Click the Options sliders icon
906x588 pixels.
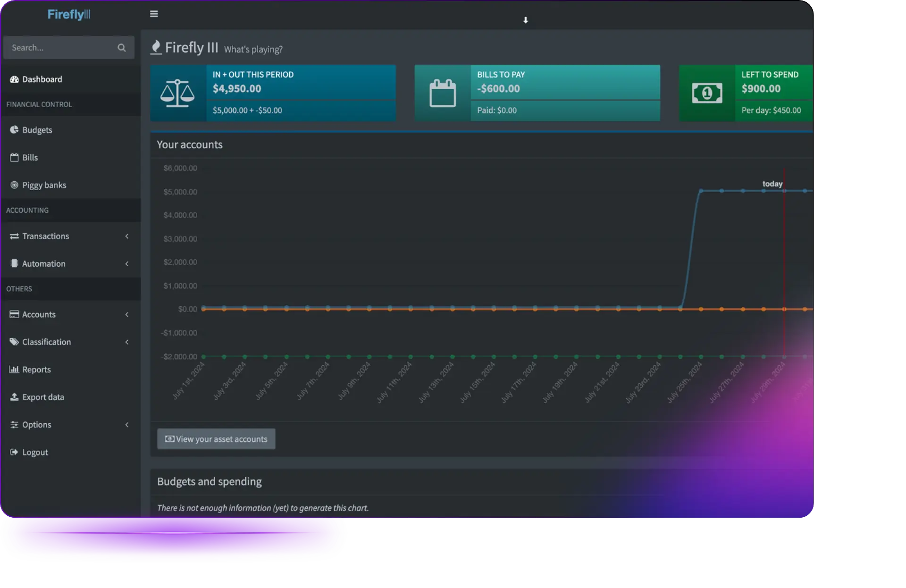point(14,425)
